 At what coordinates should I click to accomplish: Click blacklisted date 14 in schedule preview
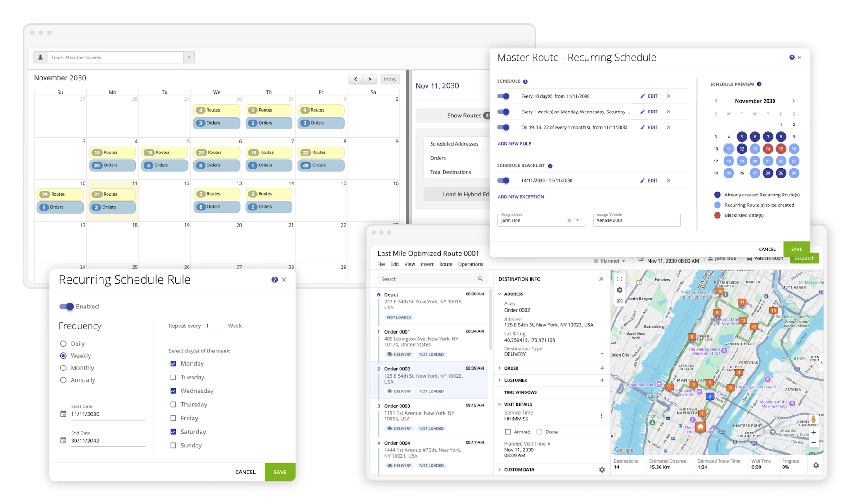pos(768,149)
